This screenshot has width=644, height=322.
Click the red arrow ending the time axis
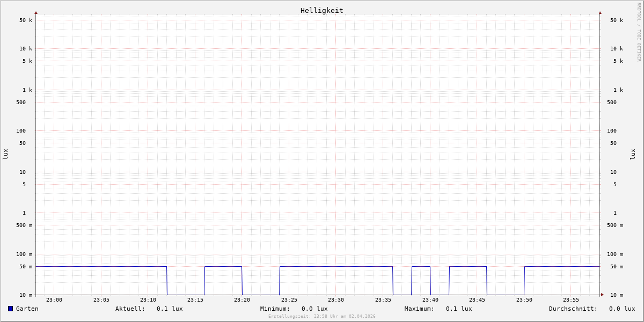(602, 295)
